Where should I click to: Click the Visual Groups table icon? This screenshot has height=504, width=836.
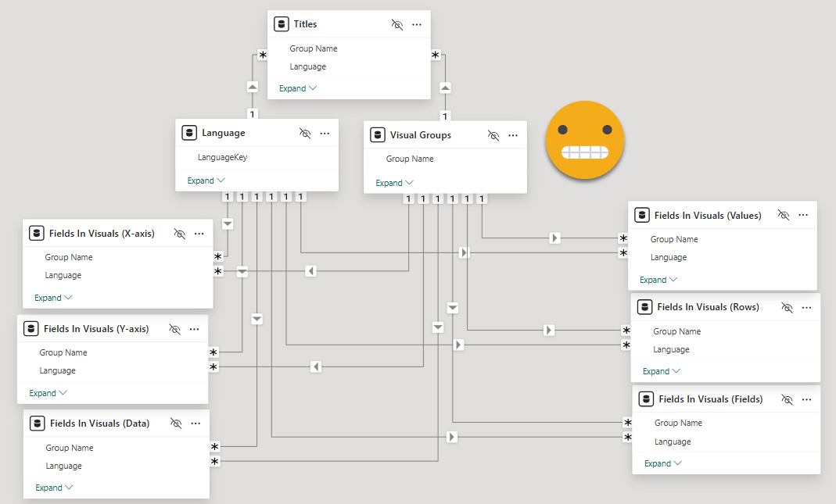tap(378, 134)
